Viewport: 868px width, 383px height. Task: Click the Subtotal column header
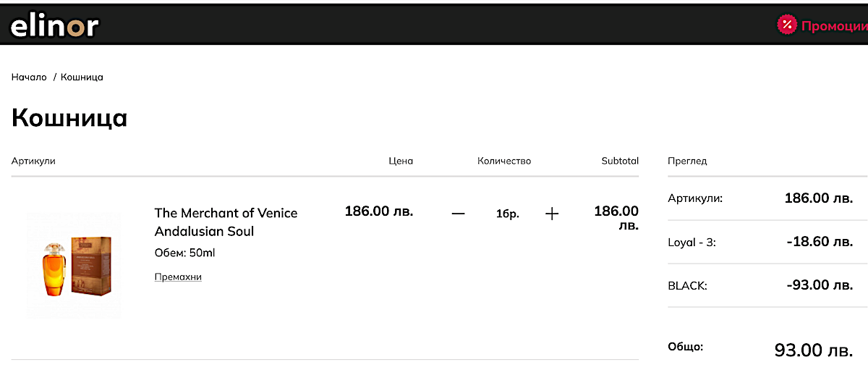(620, 161)
